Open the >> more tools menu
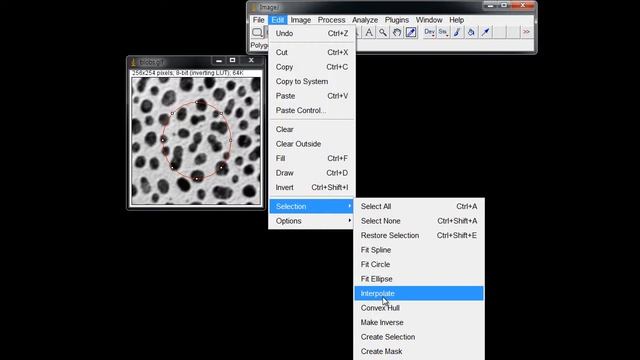 click(527, 32)
